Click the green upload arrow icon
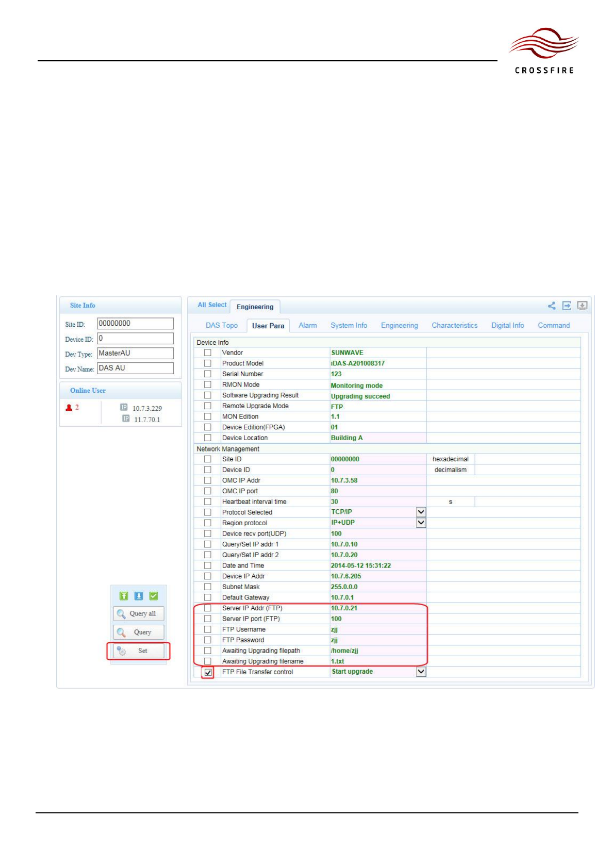This screenshot has height=868, width=614. (124, 596)
